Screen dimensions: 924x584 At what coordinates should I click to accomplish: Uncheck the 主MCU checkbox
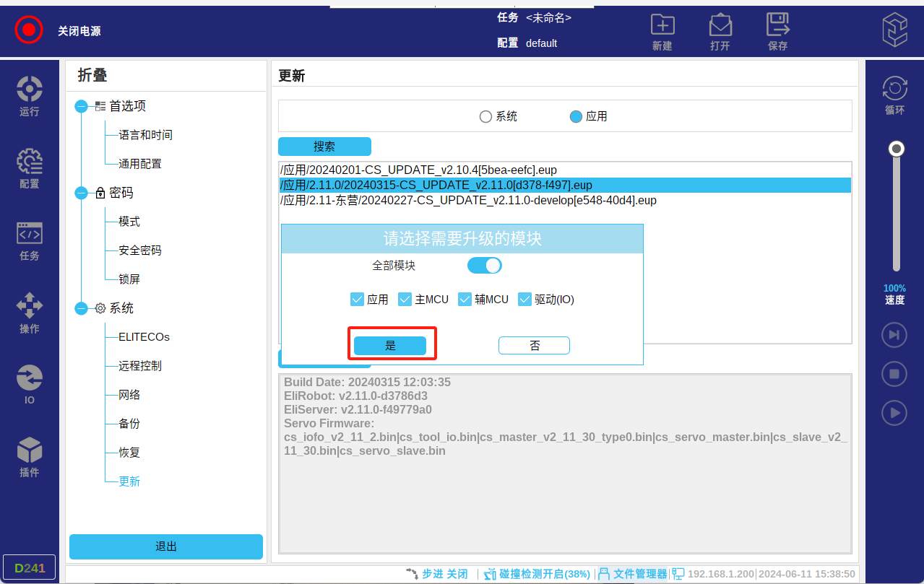click(x=405, y=300)
